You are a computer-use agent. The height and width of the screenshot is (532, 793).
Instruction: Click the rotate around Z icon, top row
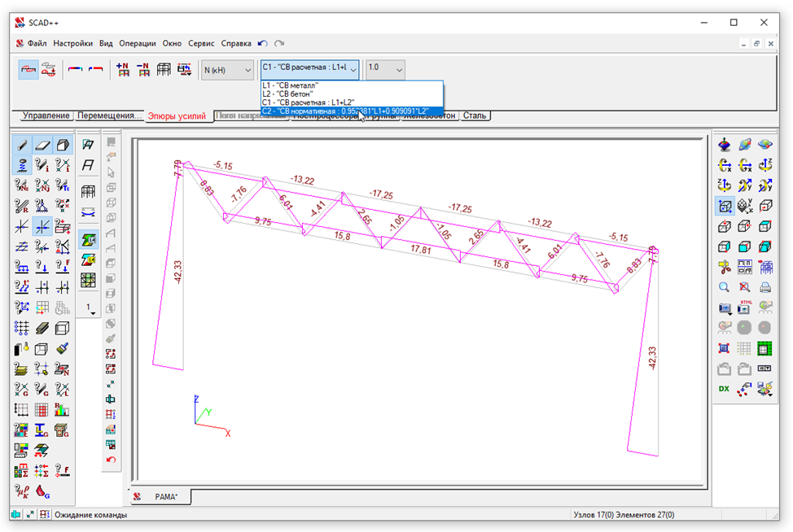(765, 165)
